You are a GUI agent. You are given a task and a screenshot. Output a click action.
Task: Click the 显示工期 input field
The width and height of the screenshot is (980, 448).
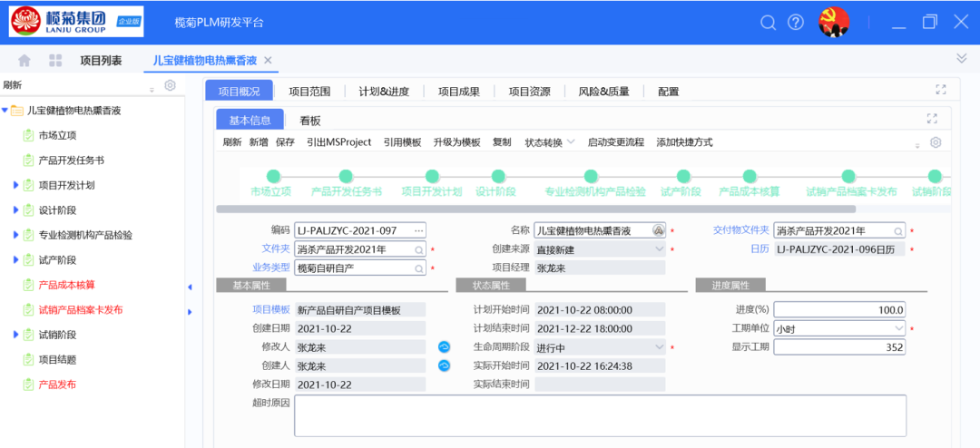pos(839,346)
